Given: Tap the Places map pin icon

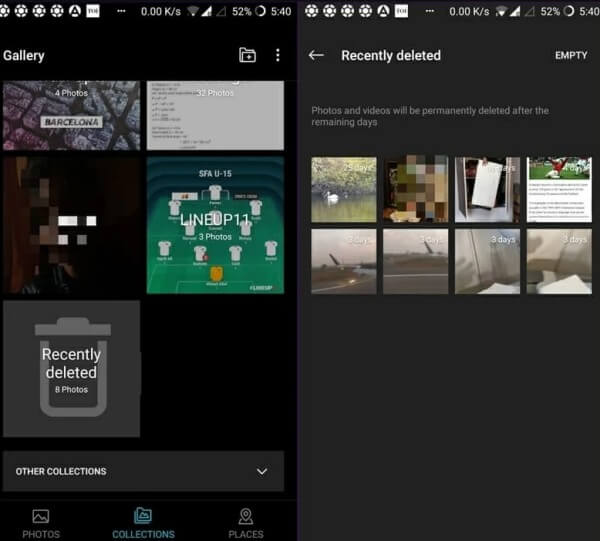Looking at the screenshot, I should (x=245, y=516).
